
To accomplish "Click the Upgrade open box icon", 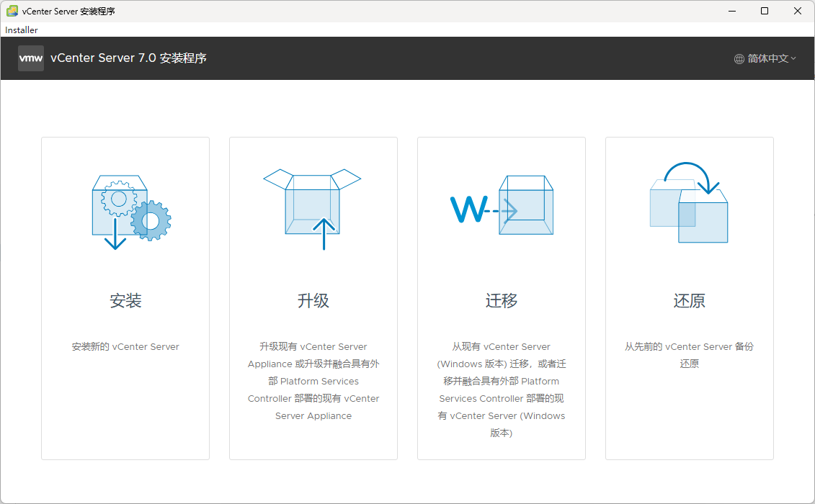I will tap(312, 207).
